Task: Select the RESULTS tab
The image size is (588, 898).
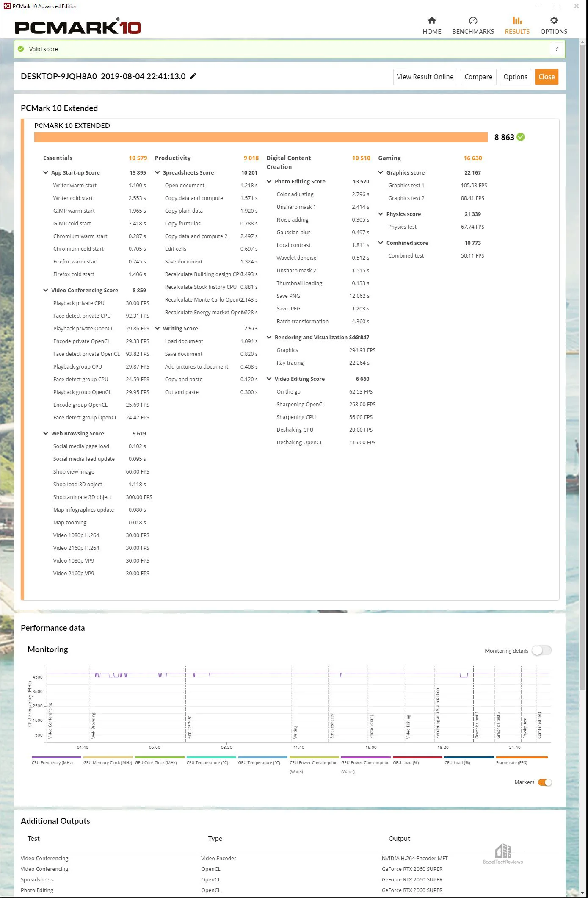Action: tap(517, 26)
